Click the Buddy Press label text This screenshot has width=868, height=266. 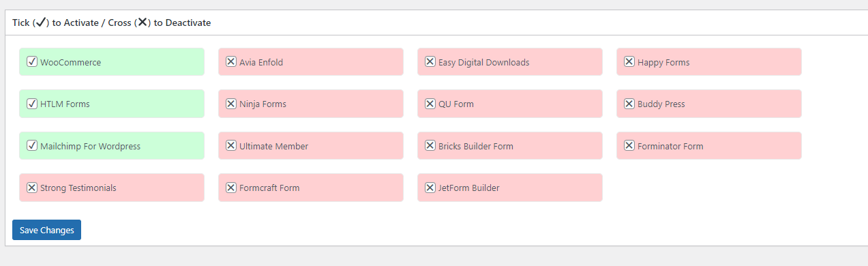[661, 104]
